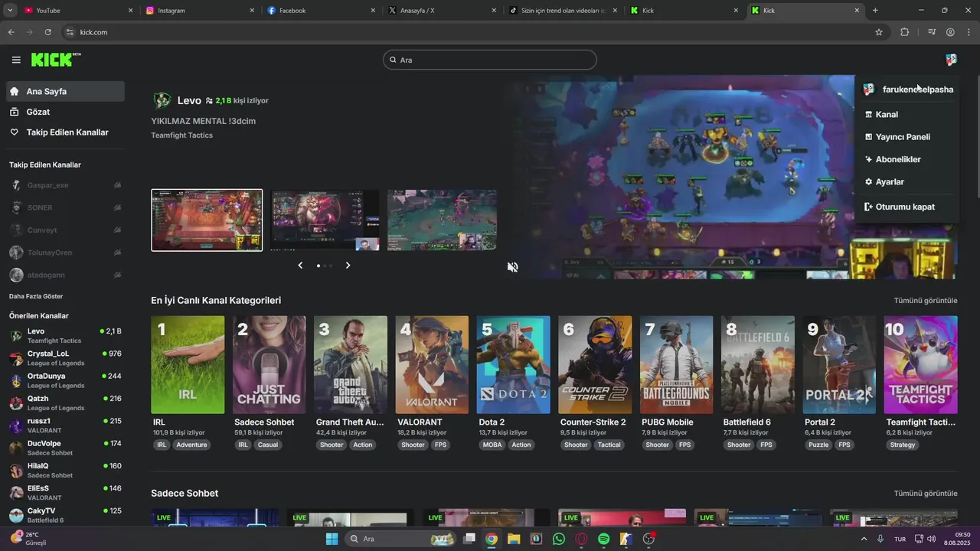Screen dimensions: 980x551
Task: Click Puzzle tag under Portal 2
Action: pyautogui.click(x=818, y=445)
